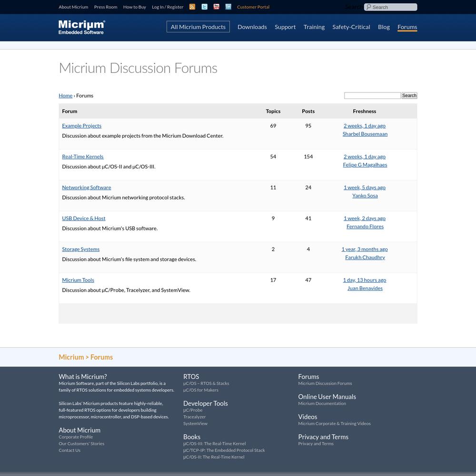Open the Customer Portal link
The image size is (476, 476).
click(253, 7)
